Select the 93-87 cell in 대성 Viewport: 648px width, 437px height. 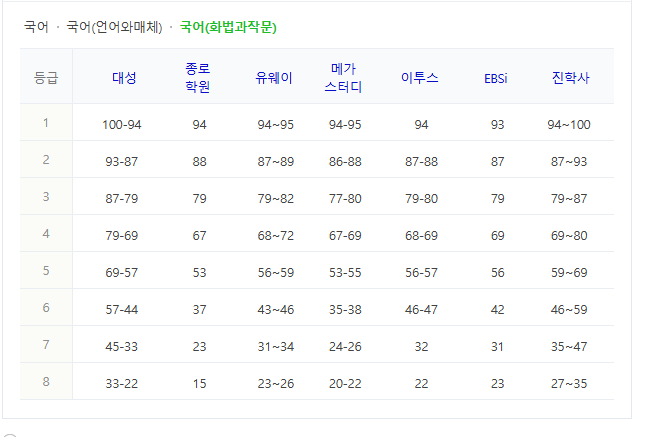point(122,162)
